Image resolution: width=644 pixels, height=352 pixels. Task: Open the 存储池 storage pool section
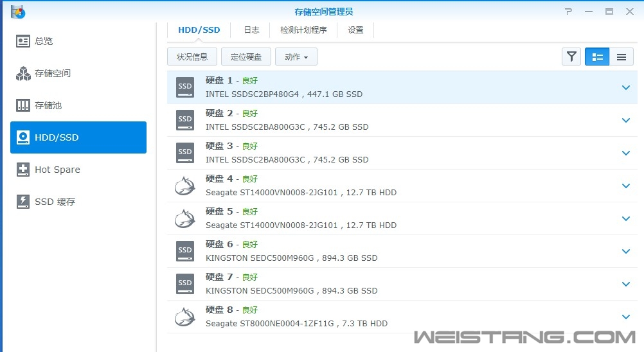pyautogui.click(x=78, y=105)
